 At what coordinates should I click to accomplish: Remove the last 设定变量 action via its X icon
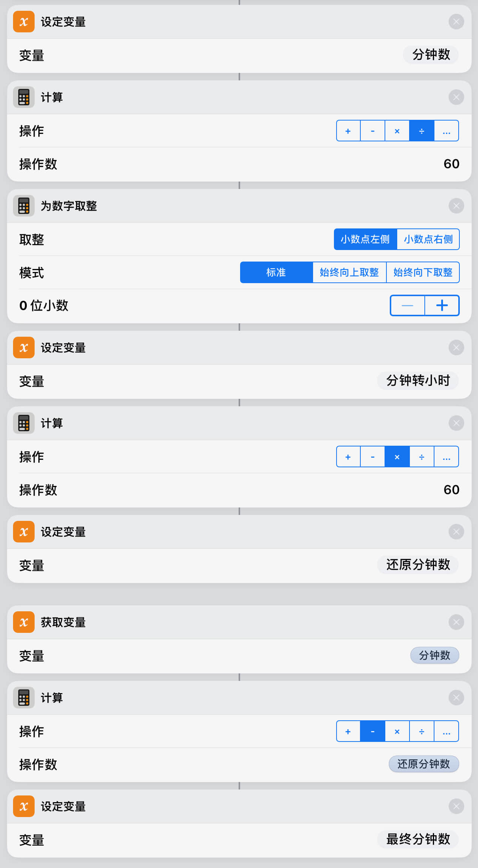tap(456, 807)
